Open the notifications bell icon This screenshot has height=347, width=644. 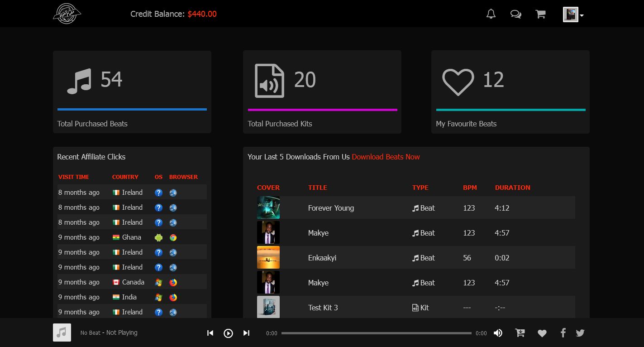[491, 14]
